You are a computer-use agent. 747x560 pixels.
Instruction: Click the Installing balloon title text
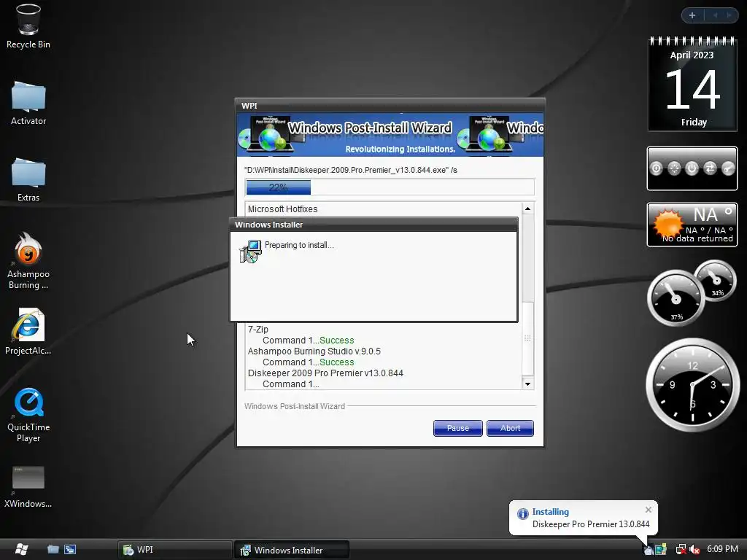point(550,512)
